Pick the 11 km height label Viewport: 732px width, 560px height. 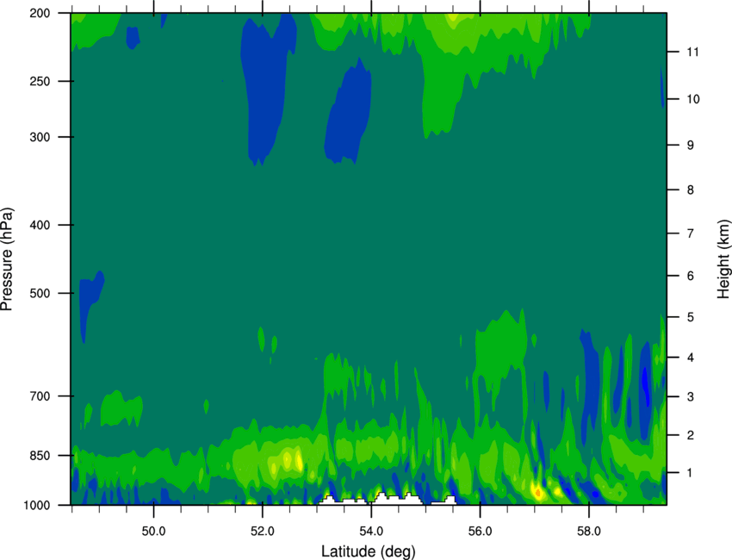click(692, 52)
